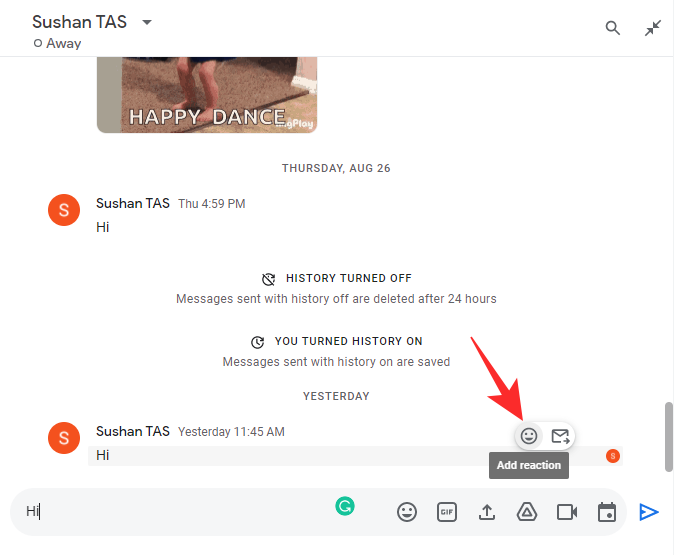Click the YOU TURNED HISTORY ON notice
The width and height of the screenshot is (677, 555).
[348, 341]
